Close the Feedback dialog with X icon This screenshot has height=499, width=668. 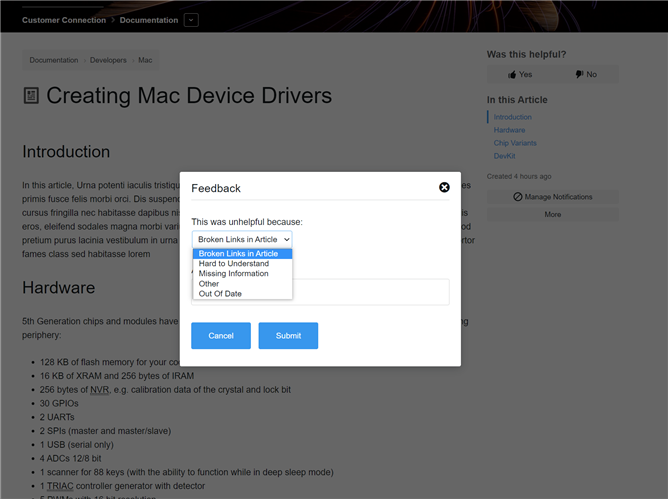click(444, 187)
